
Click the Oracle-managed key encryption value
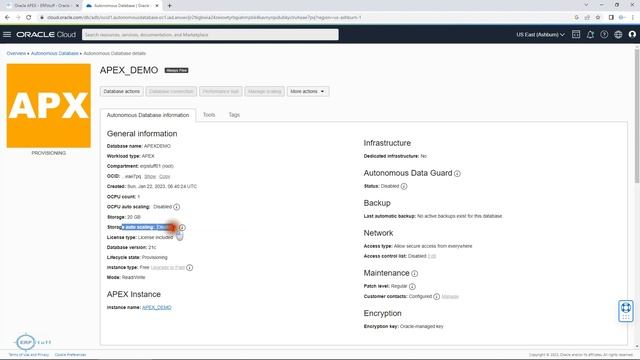[x=422, y=327]
